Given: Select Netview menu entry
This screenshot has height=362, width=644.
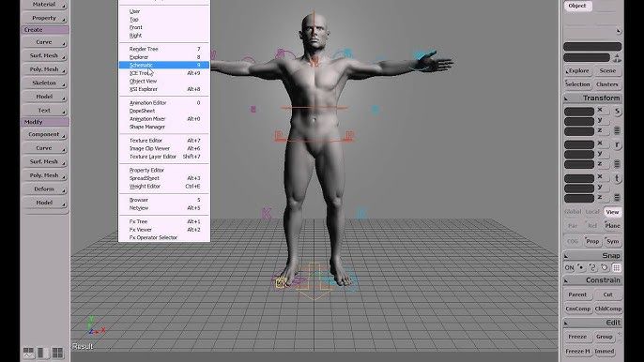Looking at the screenshot, I should (x=164, y=208).
